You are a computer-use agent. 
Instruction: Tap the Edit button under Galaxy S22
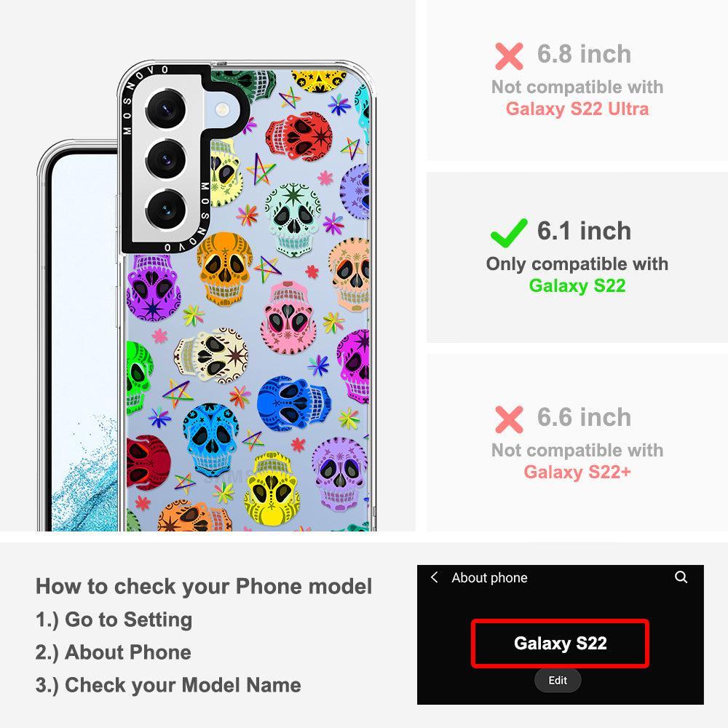pos(558,680)
